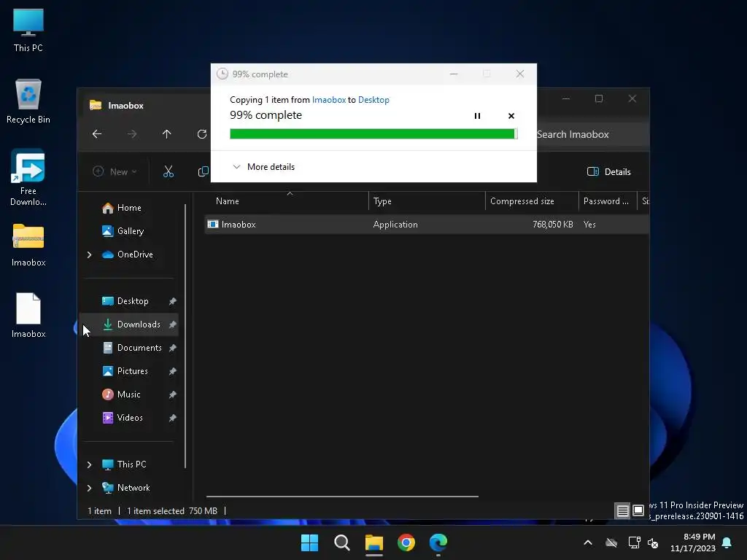Expand the This PC tree node
This screenshot has width=747, height=560.
(89, 464)
